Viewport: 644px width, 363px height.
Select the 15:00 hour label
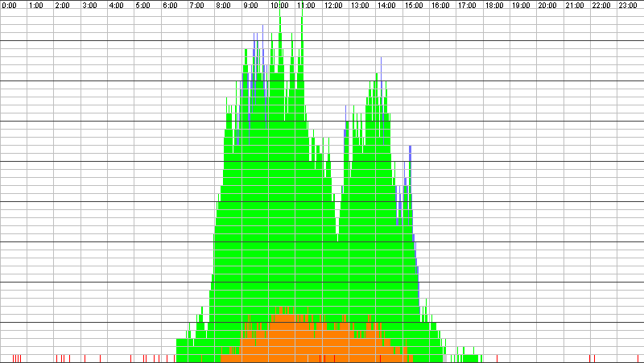click(x=414, y=6)
